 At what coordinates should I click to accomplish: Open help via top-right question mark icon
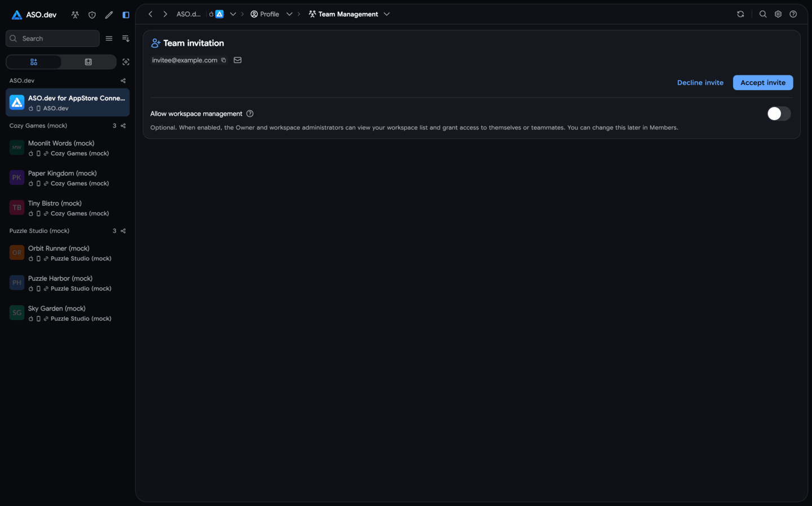pyautogui.click(x=793, y=14)
